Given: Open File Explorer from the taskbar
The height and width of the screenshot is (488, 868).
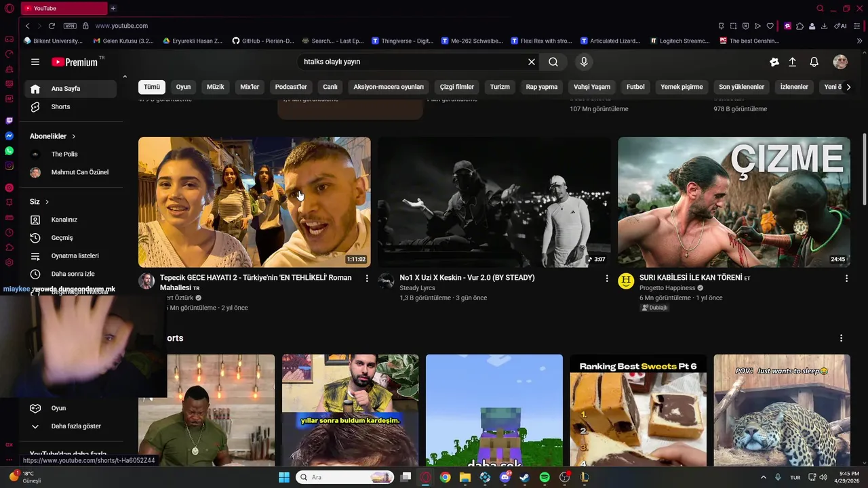Looking at the screenshot, I should [465, 477].
